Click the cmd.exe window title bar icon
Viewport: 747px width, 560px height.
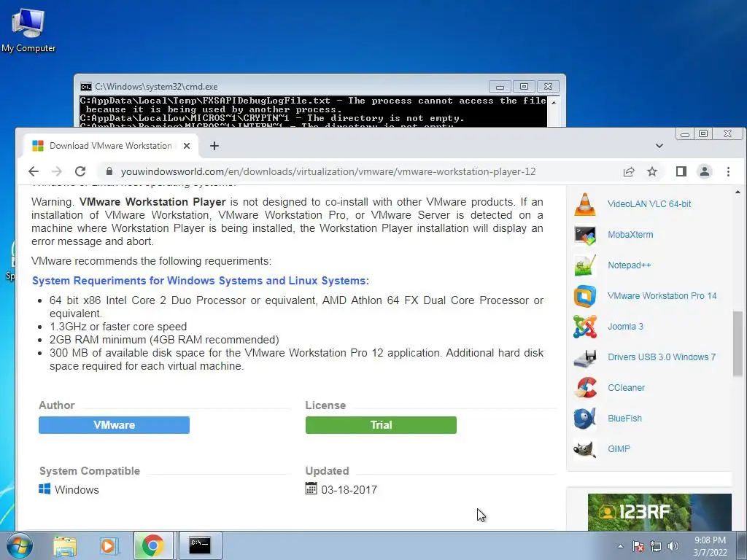pyautogui.click(x=86, y=87)
